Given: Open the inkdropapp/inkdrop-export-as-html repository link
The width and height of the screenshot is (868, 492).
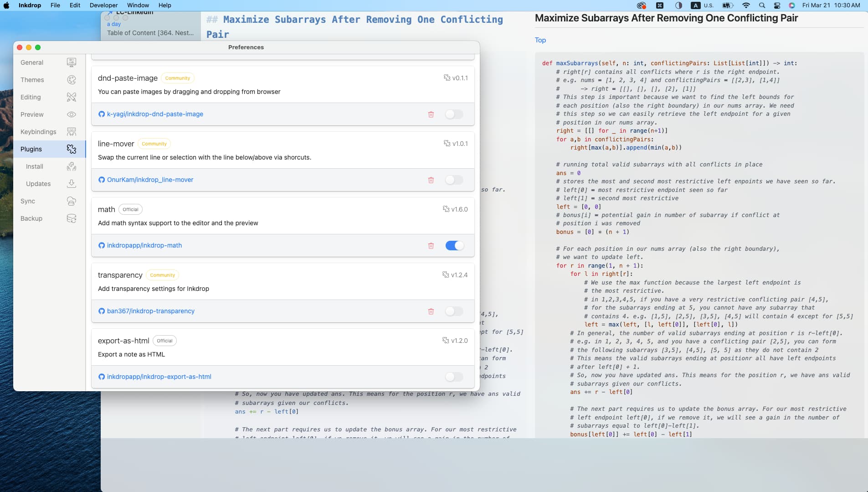Looking at the screenshot, I should pos(159,377).
